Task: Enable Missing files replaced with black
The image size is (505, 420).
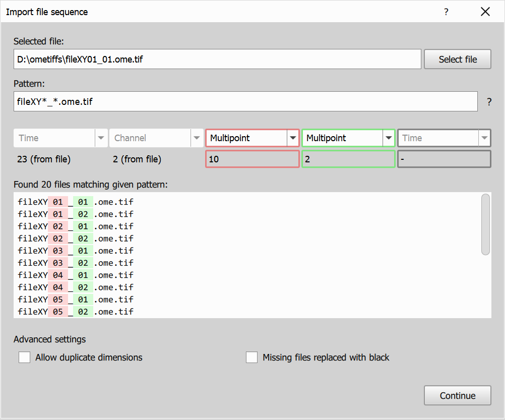Action: pos(251,357)
